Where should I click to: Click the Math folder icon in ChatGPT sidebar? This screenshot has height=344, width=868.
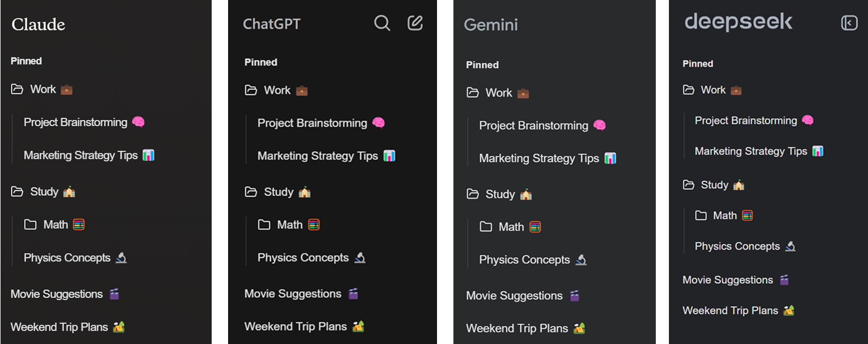pyautogui.click(x=264, y=225)
